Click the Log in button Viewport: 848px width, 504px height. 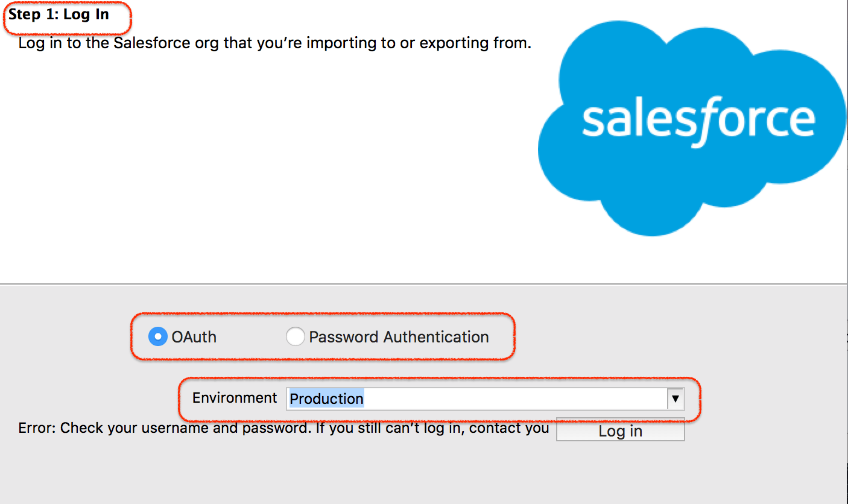[620, 430]
